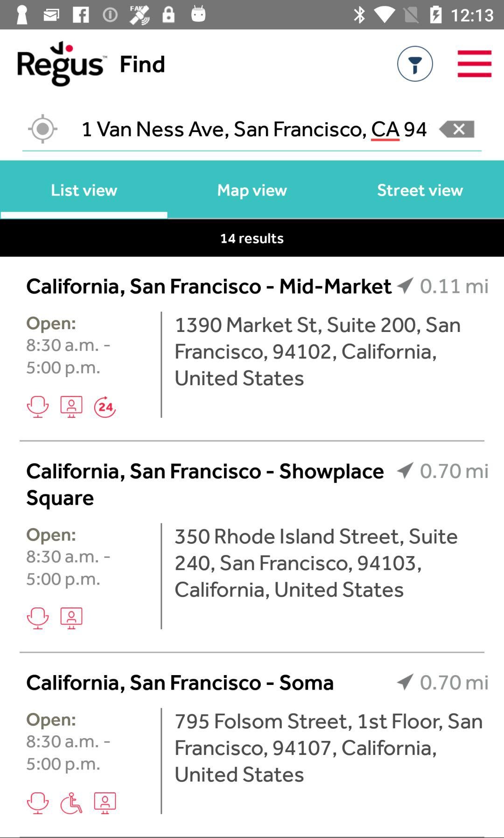This screenshot has width=504, height=838.
Task: Tap the 1390 Market St address
Action: tap(317, 351)
